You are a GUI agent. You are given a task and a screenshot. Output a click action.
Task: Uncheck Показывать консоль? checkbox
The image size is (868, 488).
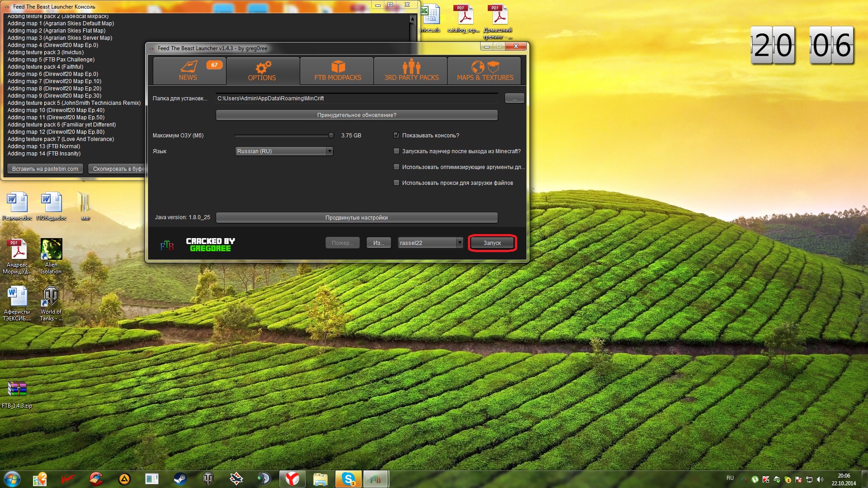coord(396,135)
